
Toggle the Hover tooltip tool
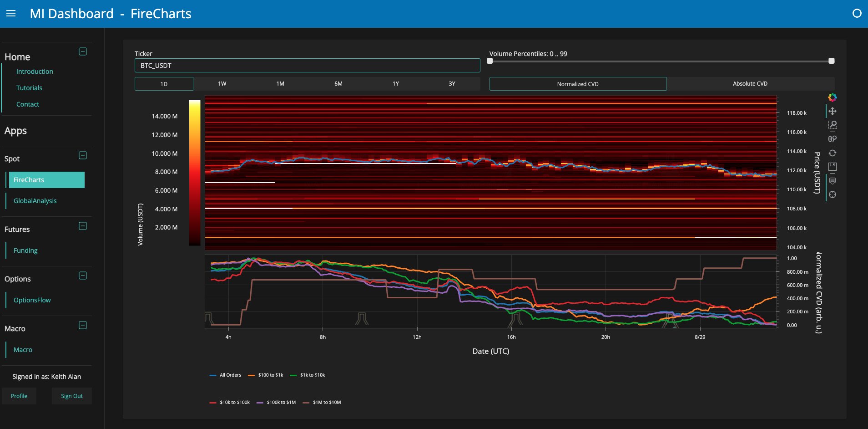(x=832, y=181)
